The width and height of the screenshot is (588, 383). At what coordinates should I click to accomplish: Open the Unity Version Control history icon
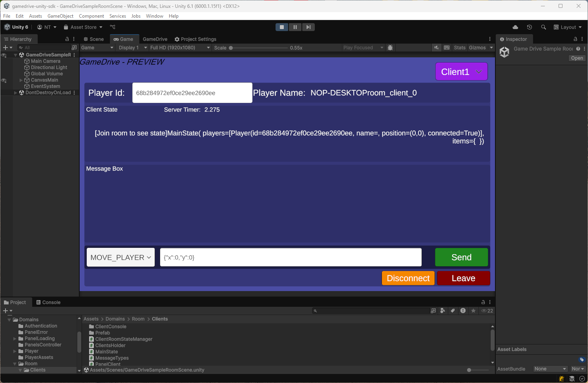[x=529, y=27]
